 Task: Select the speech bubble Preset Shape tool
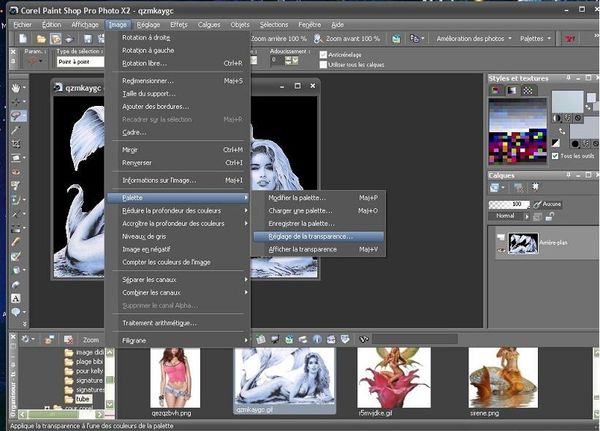(x=16, y=312)
